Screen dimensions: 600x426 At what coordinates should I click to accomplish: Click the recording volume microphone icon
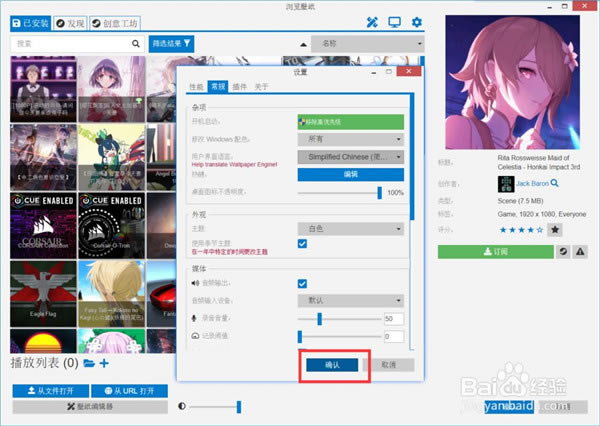pos(194,318)
